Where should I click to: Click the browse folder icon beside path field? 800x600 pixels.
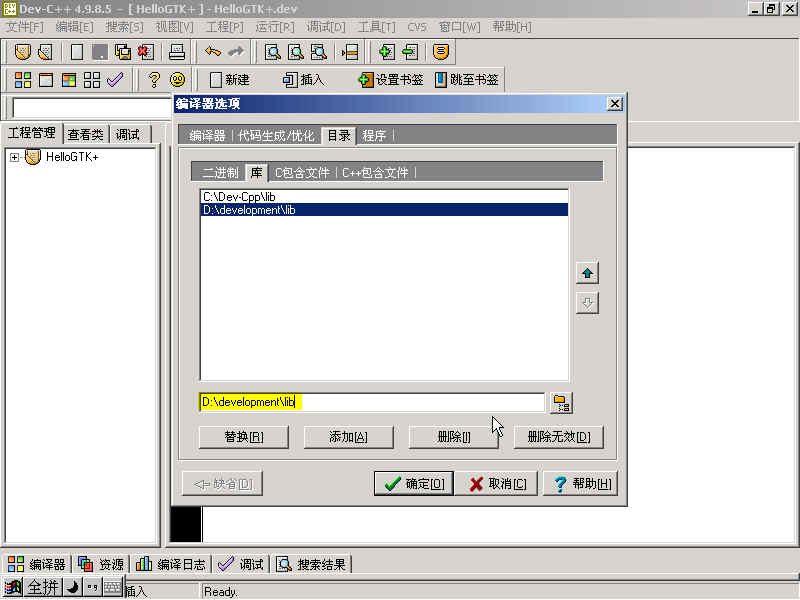click(x=561, y=403)
